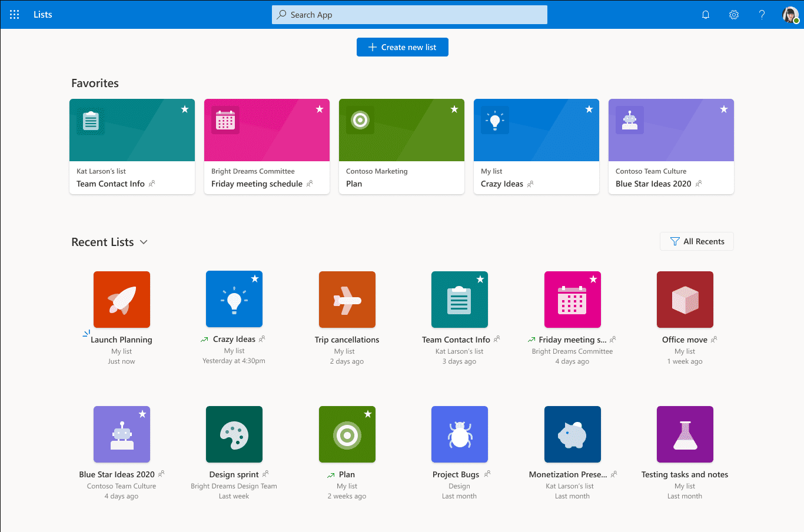The width and height of the screenshot is (804, 532).
Task: Open the settings gear
Action: tap(734, 15)
